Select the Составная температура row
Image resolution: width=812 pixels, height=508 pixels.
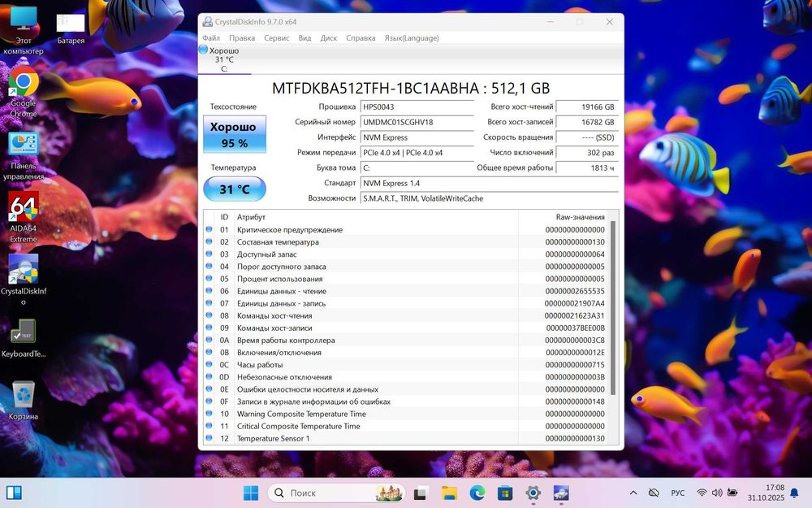tap(407, 241)
